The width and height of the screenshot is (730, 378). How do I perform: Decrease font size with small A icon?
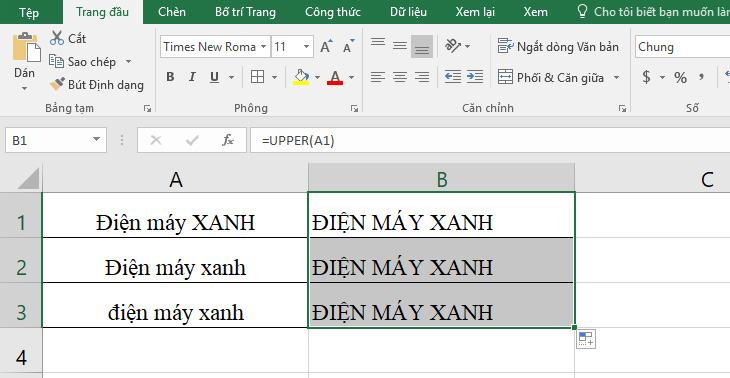[x=348, y=47]
